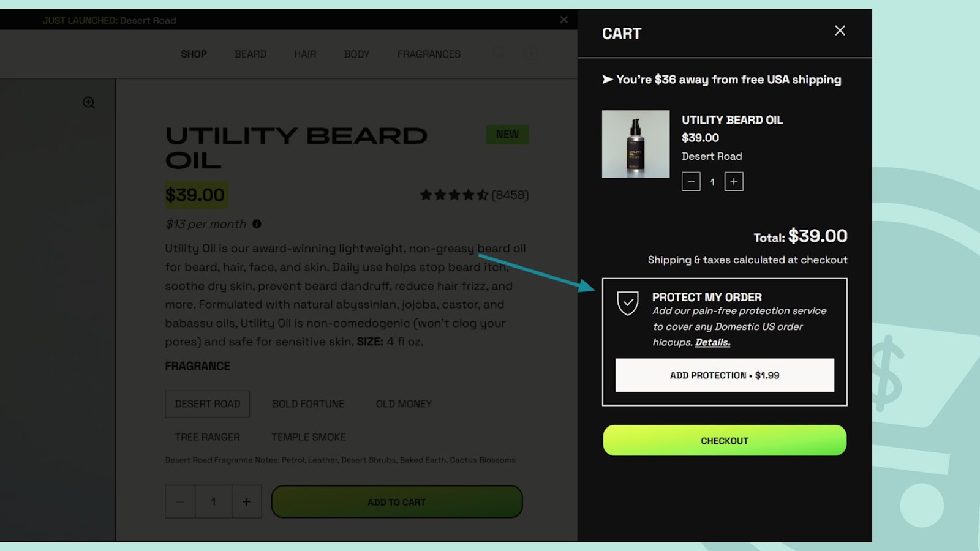Decrease product page quantity with minus
Screen dimensions: 980x551
[x=180, y=501]
